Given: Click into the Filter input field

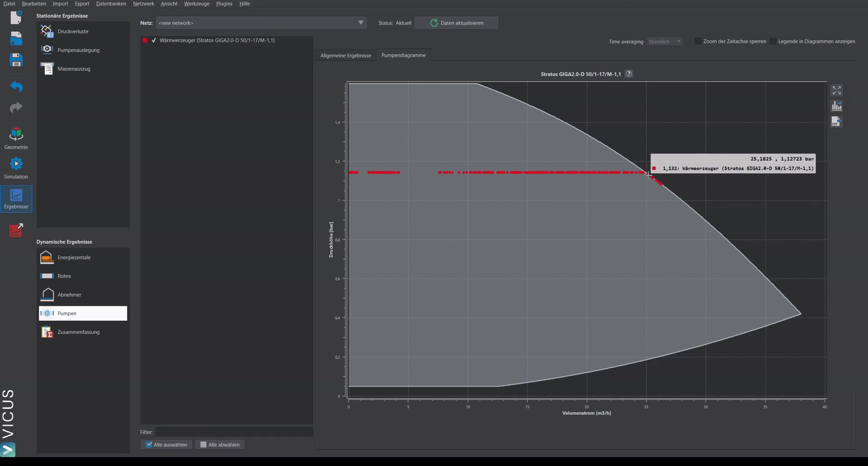Looking at the screenshot, I should click(234, 432).
